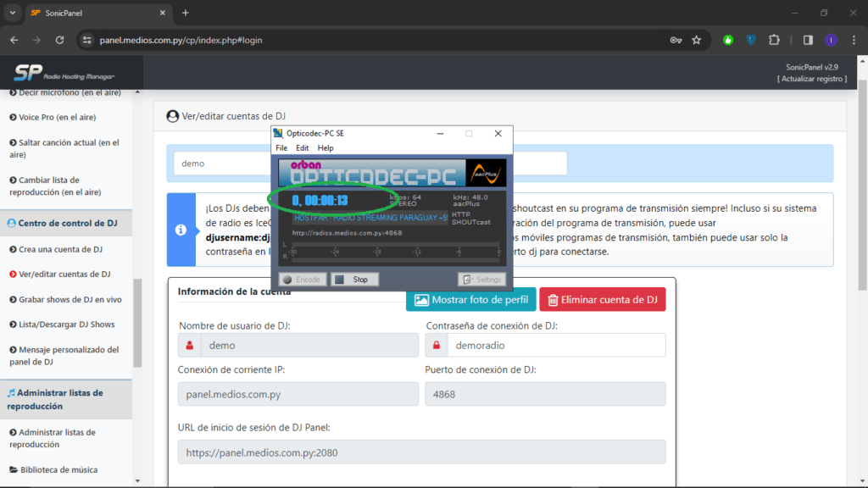Select Centro de control de DJ section

pos(66,223)
